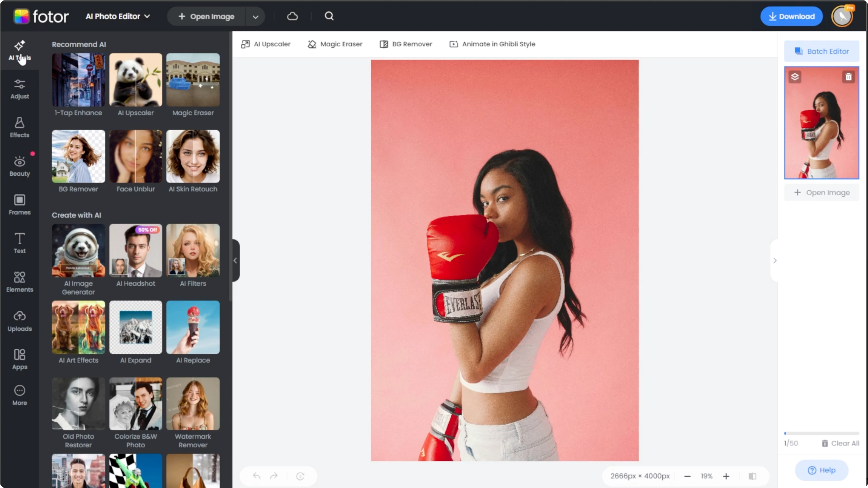Zoom out with the minus icon

coord(687,476)
